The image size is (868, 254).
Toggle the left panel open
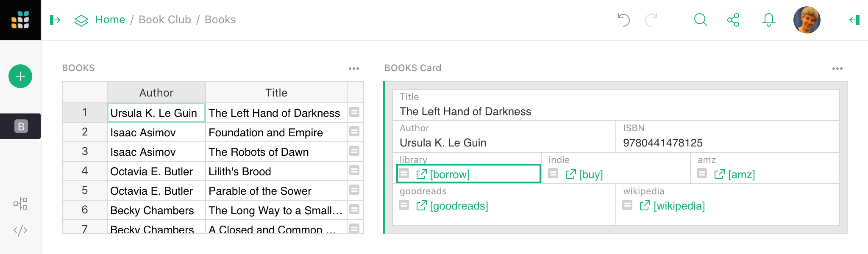pos(56,20)
